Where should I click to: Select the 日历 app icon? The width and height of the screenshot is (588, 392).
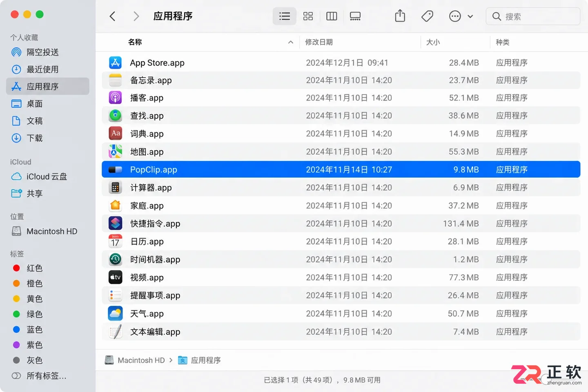pos(115,241)
